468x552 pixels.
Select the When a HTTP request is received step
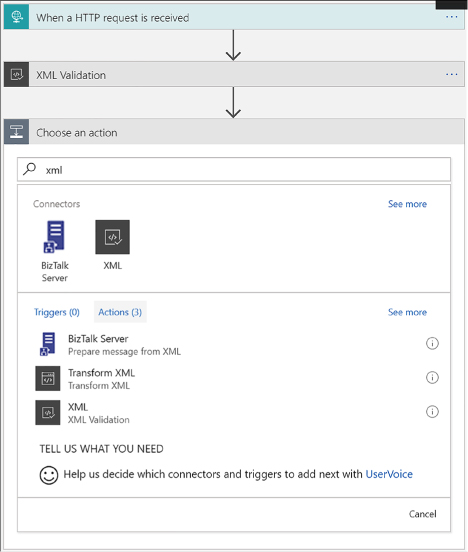pos(234,17)
